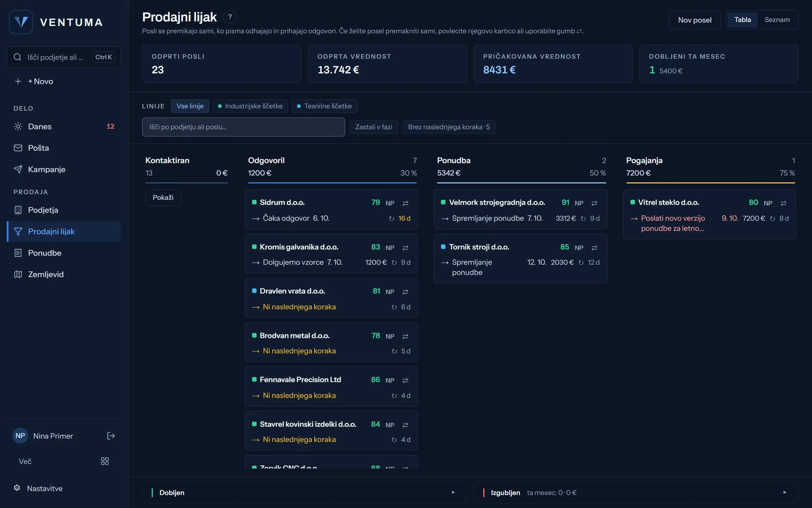Click the logout icon next to Nina Primer
Viewport: 812px width, 508px height.
111,436
